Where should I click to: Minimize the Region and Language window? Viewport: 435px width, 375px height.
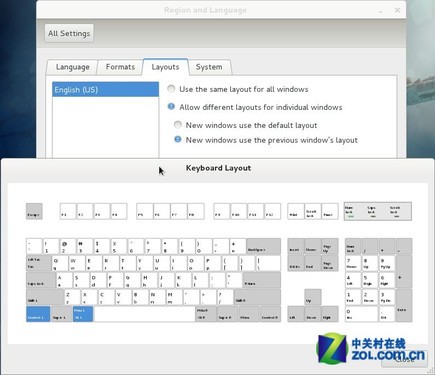point(380,11)
